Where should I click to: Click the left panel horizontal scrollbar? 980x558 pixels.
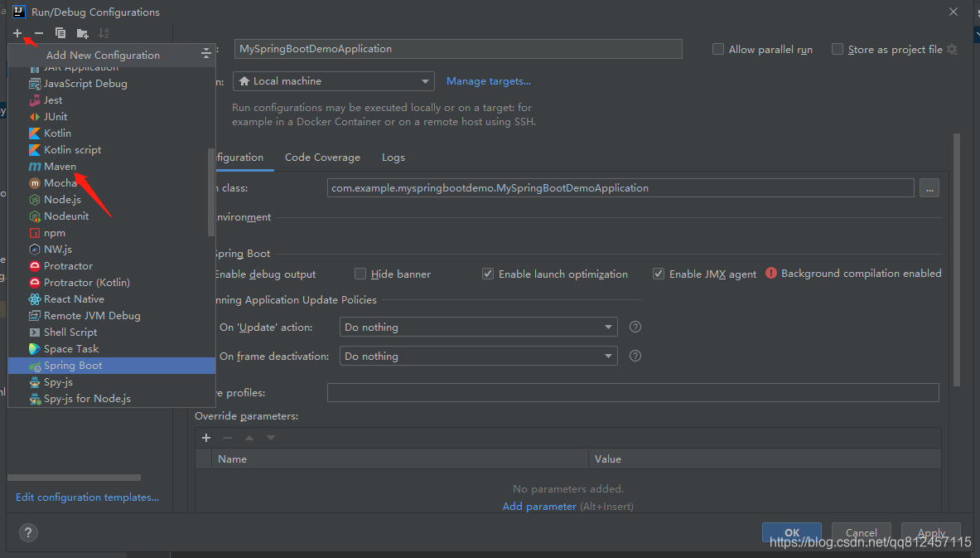74,478
